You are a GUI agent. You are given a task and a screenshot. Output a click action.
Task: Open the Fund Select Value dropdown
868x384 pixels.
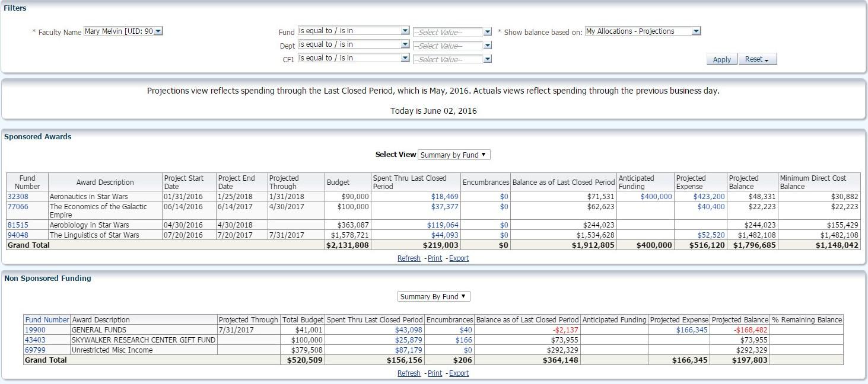pyautogui.click(x=452, y=32)
